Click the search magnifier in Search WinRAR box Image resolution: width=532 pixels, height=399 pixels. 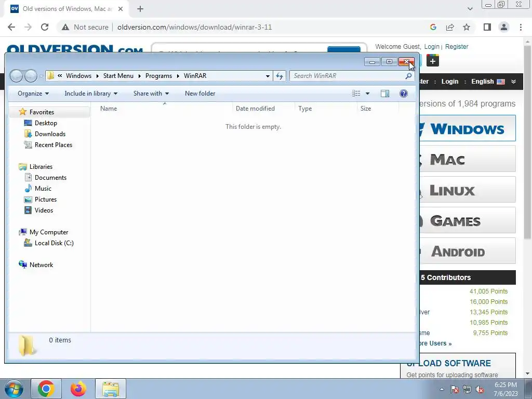point(408,76)
